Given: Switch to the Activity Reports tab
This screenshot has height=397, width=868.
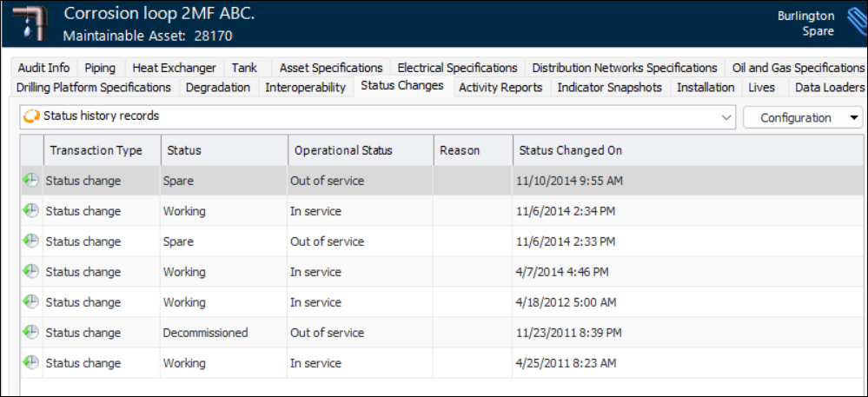Looking at the screenshot, I should pyautogui.click(x=500, y=87).
